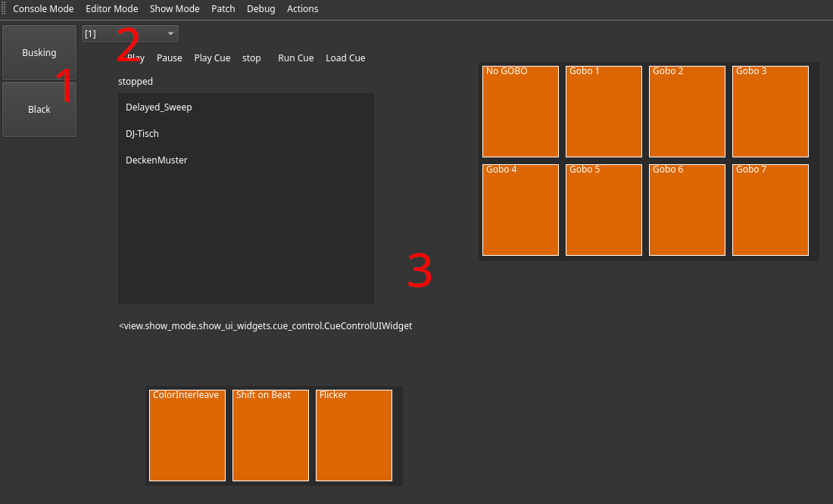833x504 pixels.
Task: Select the Gobo 5 preset
Action: [604, 210]
